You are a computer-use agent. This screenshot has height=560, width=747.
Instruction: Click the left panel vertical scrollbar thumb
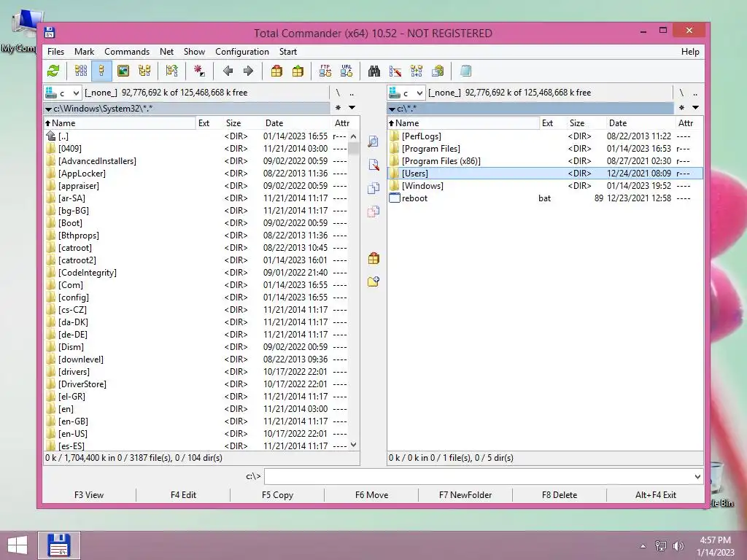pos(353,148)
